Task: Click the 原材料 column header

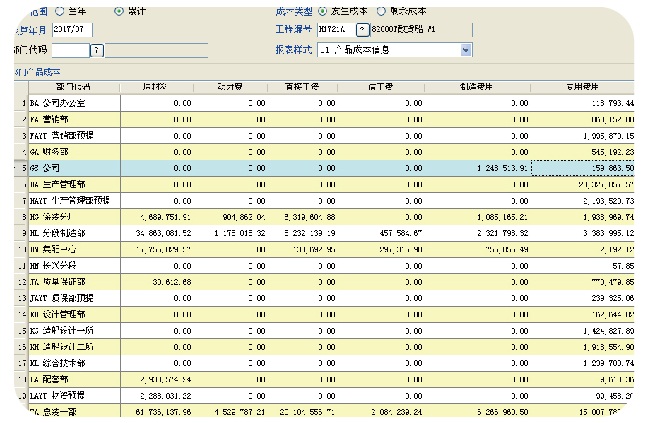Action: click(x=156, y=87)
